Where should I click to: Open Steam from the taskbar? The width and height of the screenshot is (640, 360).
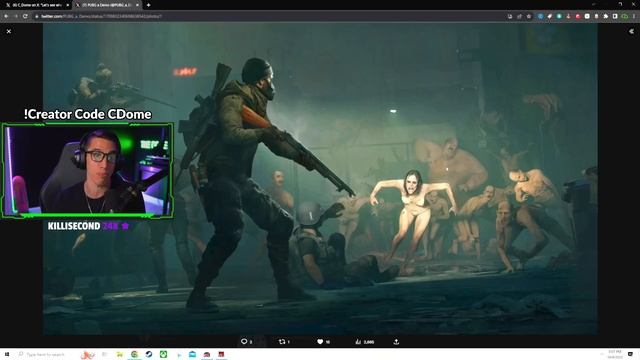[x=149, y=354]
